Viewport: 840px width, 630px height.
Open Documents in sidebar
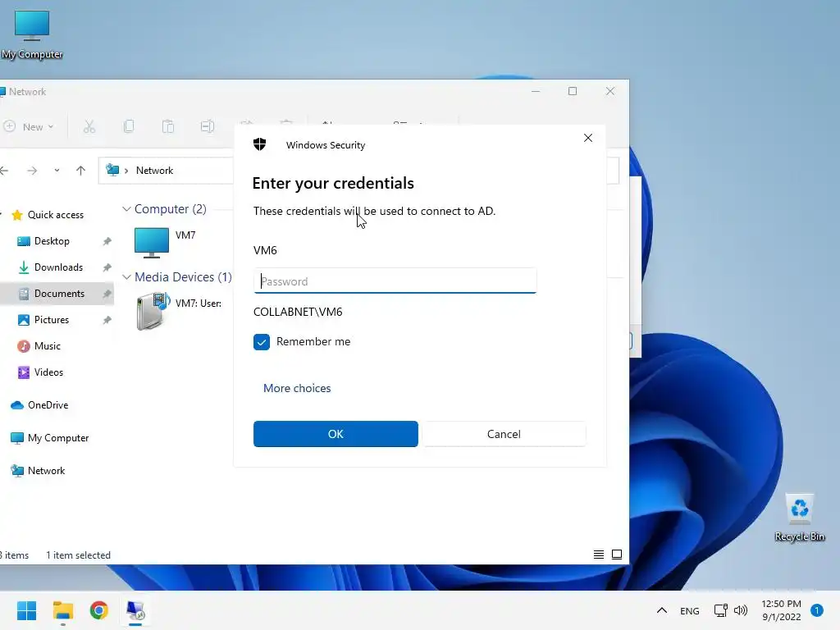click(59, 294)
